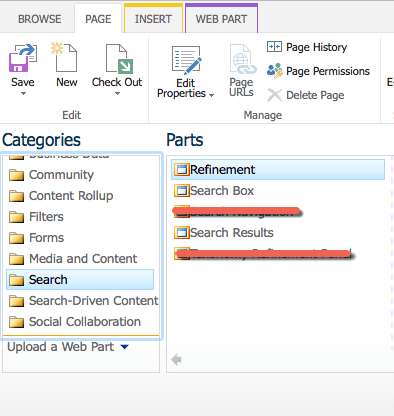The image size is (394, 416).
Task: Select the Filters category name
Action: click(x=46, y=217)
